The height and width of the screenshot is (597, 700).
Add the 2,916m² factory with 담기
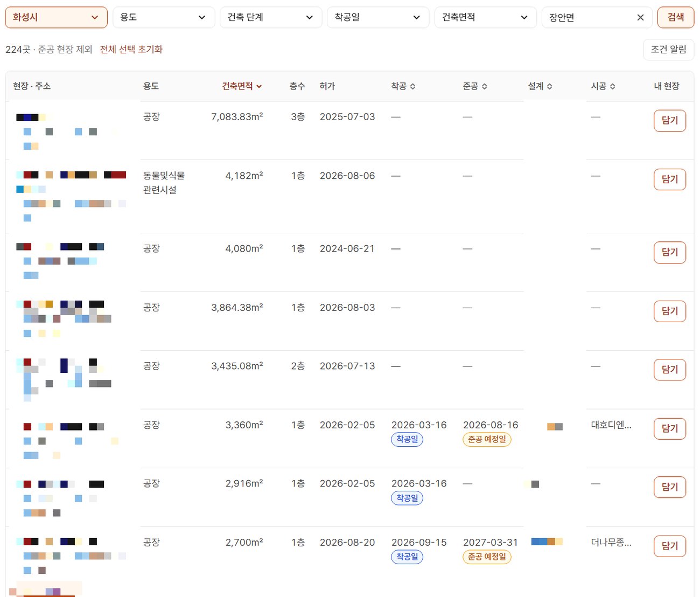pyautogui.click(x=670, y=487)
